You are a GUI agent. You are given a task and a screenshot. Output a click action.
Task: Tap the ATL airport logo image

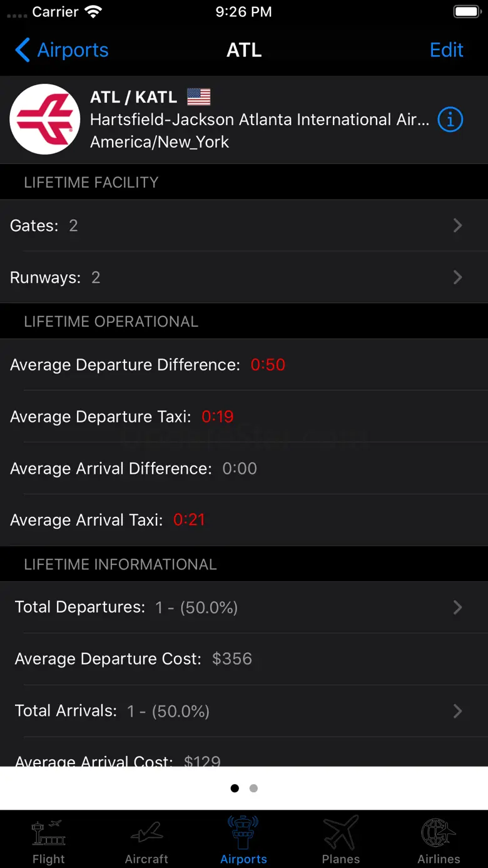pos(45,120)
